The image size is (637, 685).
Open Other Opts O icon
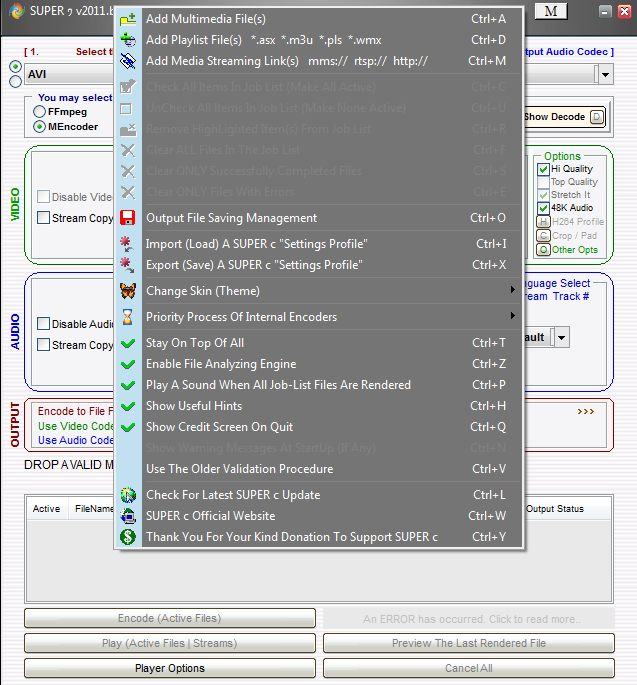[x=543, y=250]
